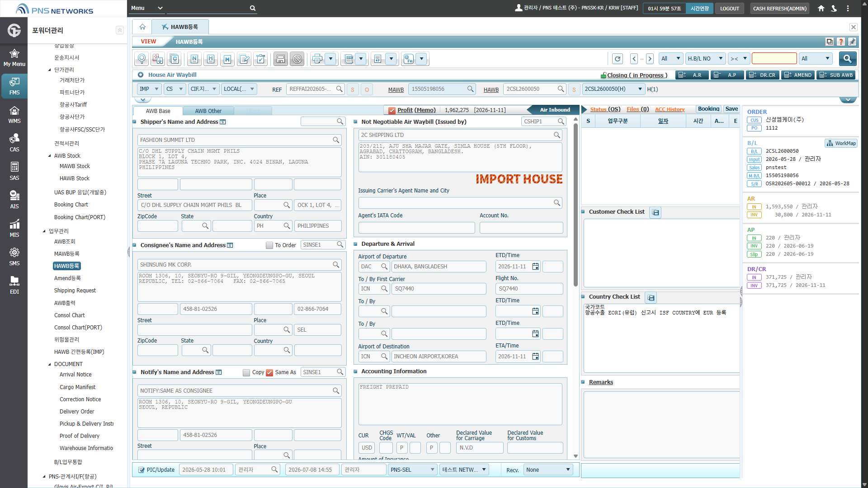Screen dimensions: 868x488
Task: Click the Shipper name field FASHION SUMMIT LTD
Action: (x=239, y=140)
